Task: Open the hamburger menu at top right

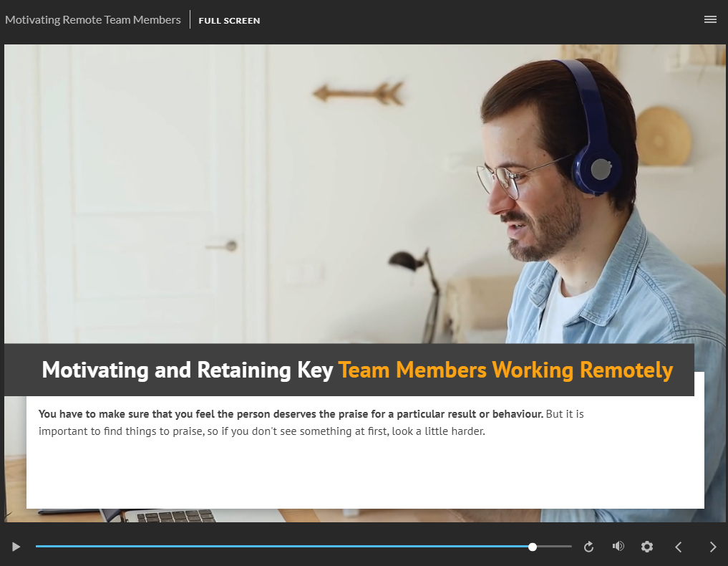Action: coord(710,19)
